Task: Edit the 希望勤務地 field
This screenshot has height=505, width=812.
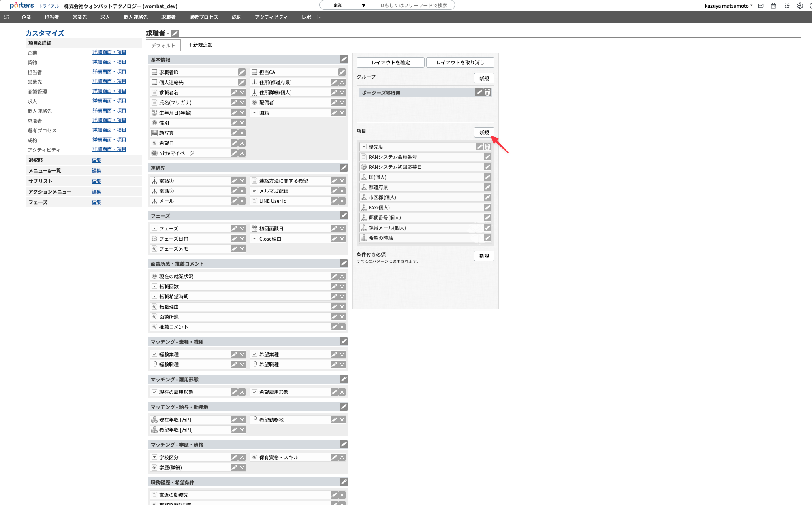Action: point(334,420)
